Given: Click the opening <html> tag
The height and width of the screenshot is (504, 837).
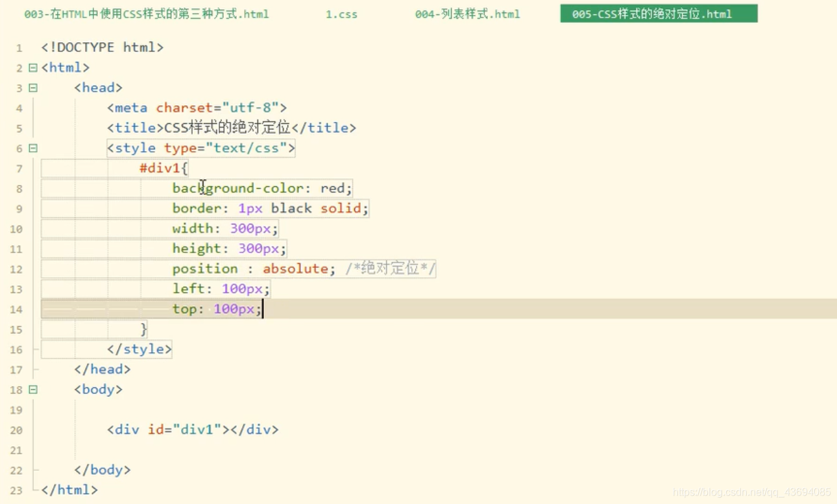Looking at the screenshot, I should click(x=66, y=67).
